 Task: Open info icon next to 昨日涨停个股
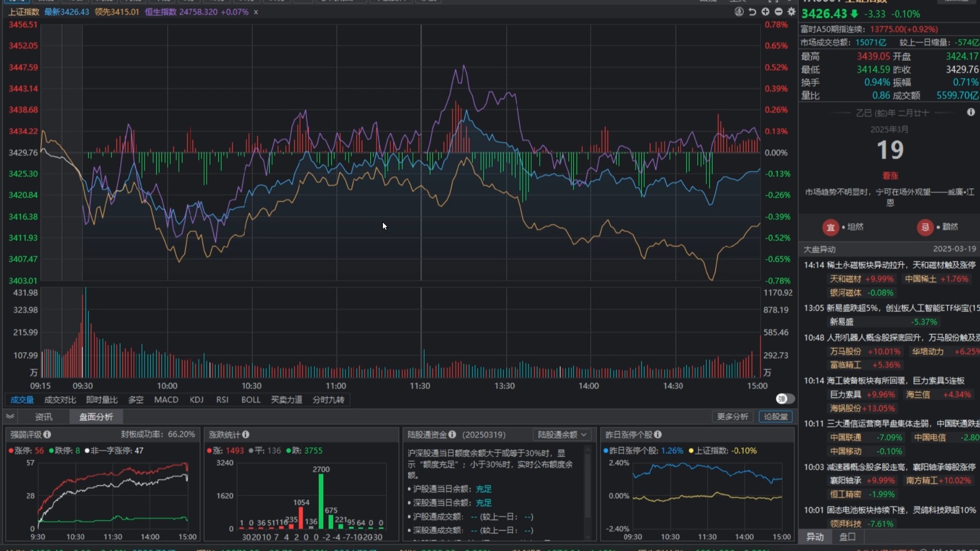tap(658, 434)
